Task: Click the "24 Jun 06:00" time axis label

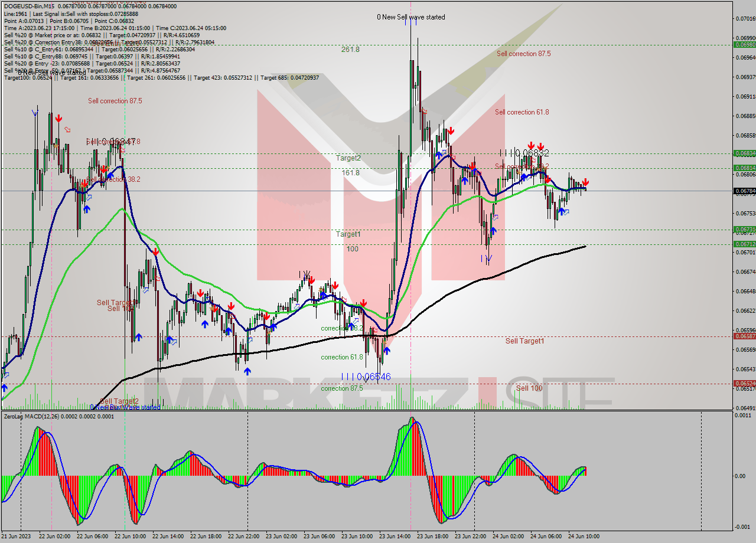Action: point(546,537)
